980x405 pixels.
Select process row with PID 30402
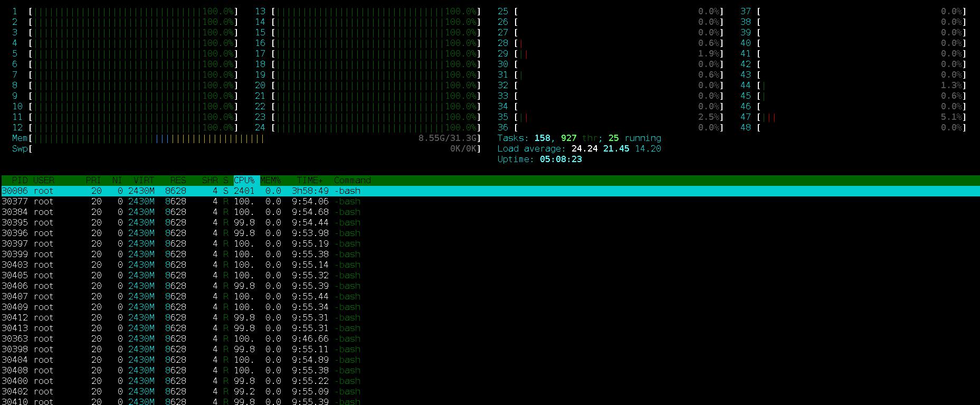click(490, 391)
